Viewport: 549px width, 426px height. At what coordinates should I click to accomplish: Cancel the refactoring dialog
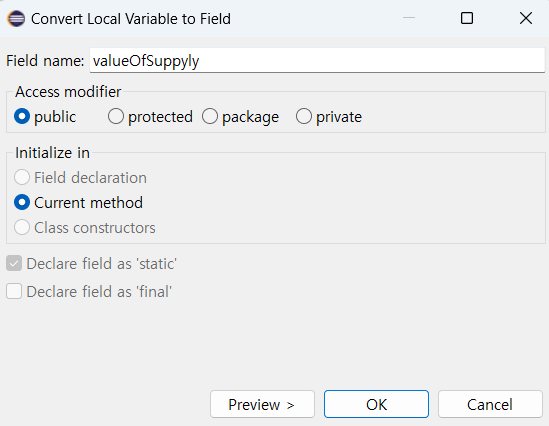click(x=490, y=404)
